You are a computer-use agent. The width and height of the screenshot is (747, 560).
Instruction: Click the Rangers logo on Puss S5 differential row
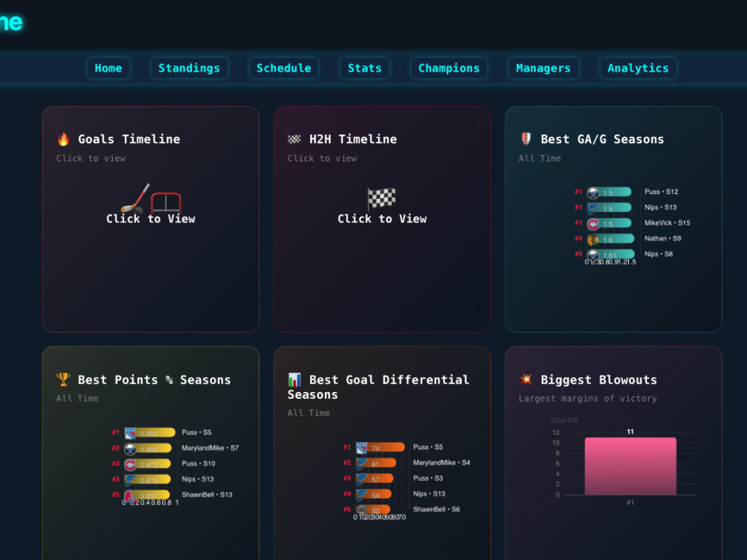pos(362,448)
